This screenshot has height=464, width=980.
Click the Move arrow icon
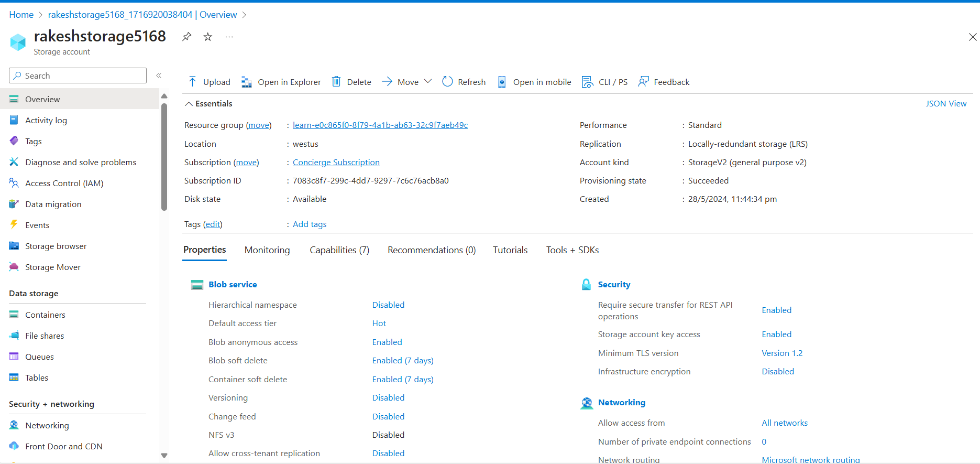[x=387, y=82]
